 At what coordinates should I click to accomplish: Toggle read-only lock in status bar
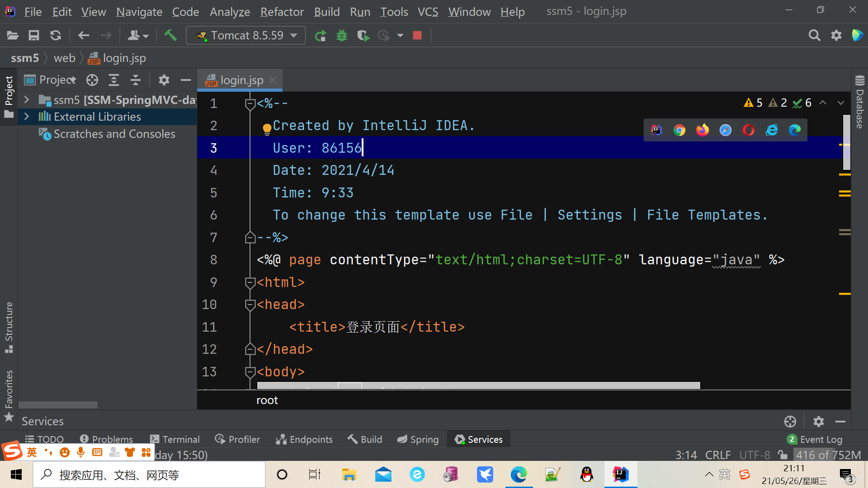(783, 455)
